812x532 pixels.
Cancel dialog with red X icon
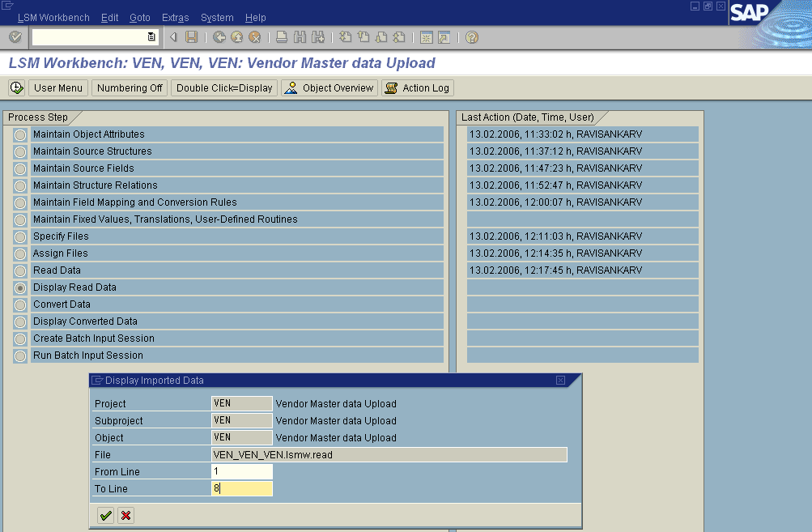coord(125,515)
